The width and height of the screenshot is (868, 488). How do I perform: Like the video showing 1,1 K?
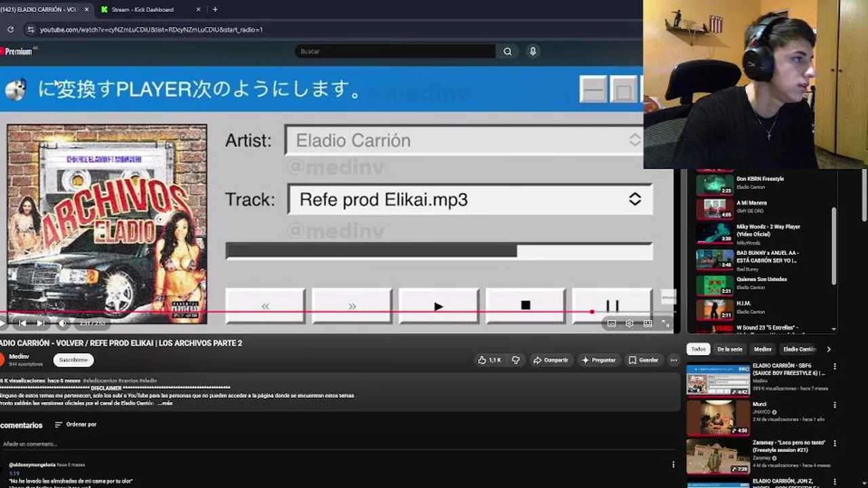(489, 360)
